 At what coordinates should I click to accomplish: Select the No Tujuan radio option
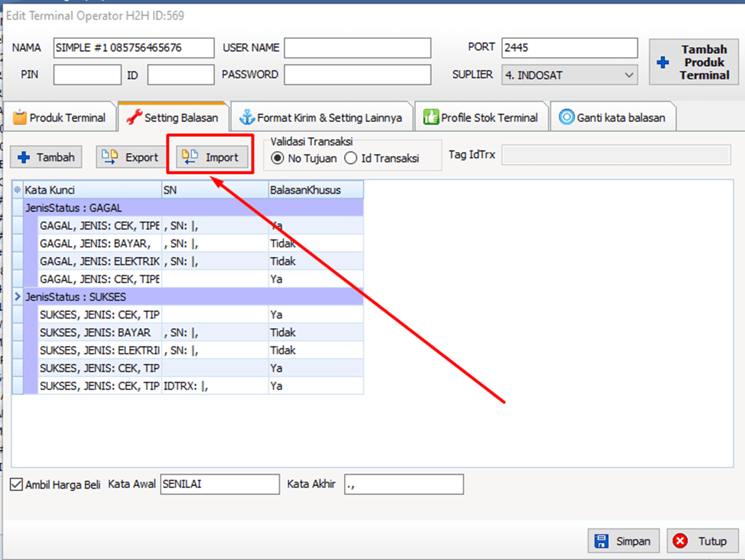pyautogui.click(x=278, y=158)
